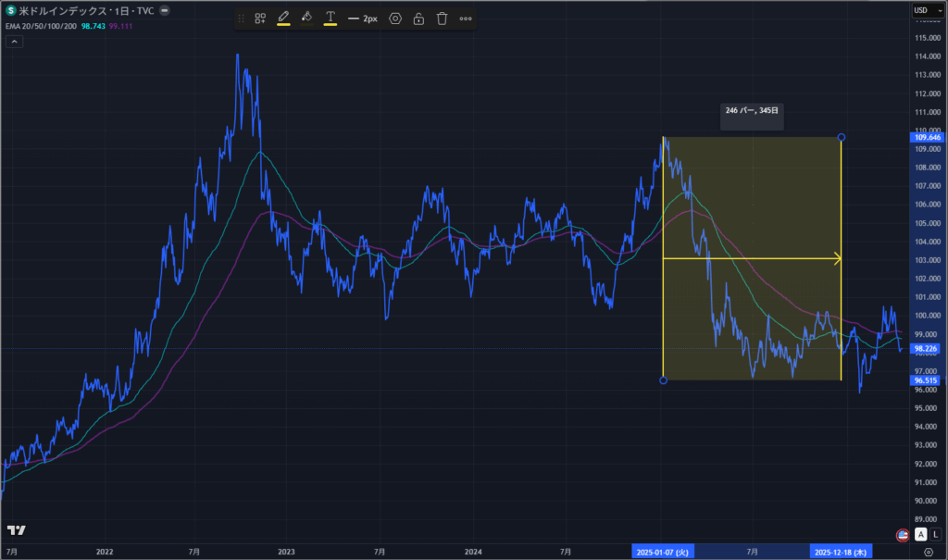Click the text color T icon
The width and height of the screenshot is (948, 560).
coord(330,18)
